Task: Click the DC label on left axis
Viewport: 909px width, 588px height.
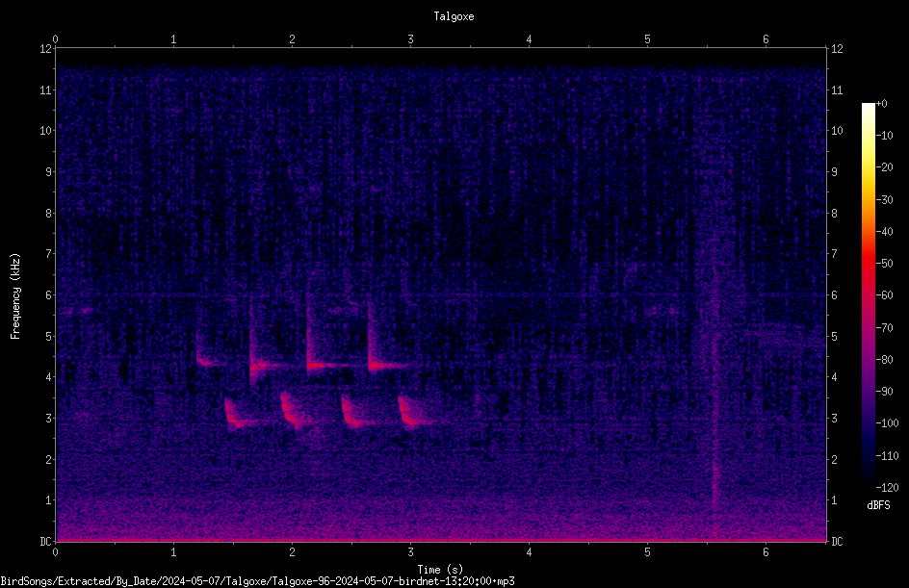Action: click(45, 542)
